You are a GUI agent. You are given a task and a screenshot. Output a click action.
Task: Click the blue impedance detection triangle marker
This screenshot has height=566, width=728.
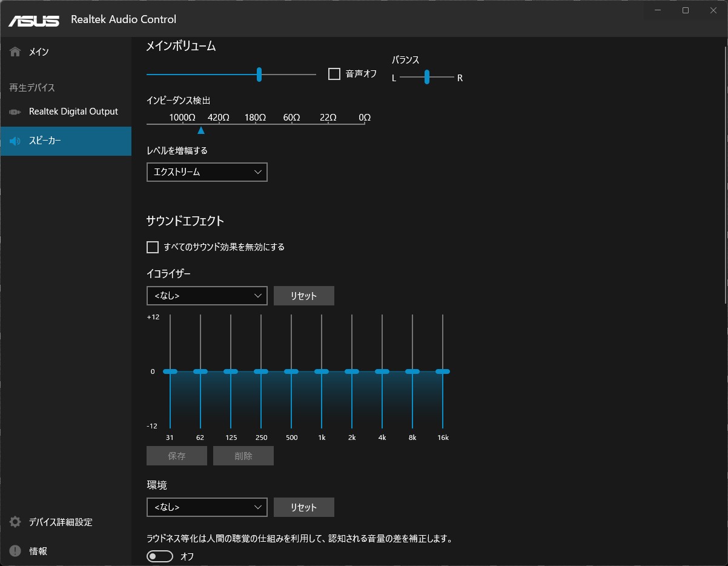coord(201,130)
